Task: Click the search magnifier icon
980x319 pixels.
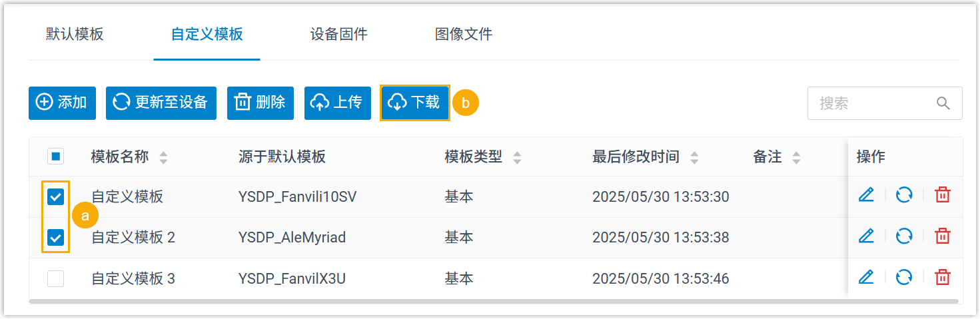Action: (943, 103)
